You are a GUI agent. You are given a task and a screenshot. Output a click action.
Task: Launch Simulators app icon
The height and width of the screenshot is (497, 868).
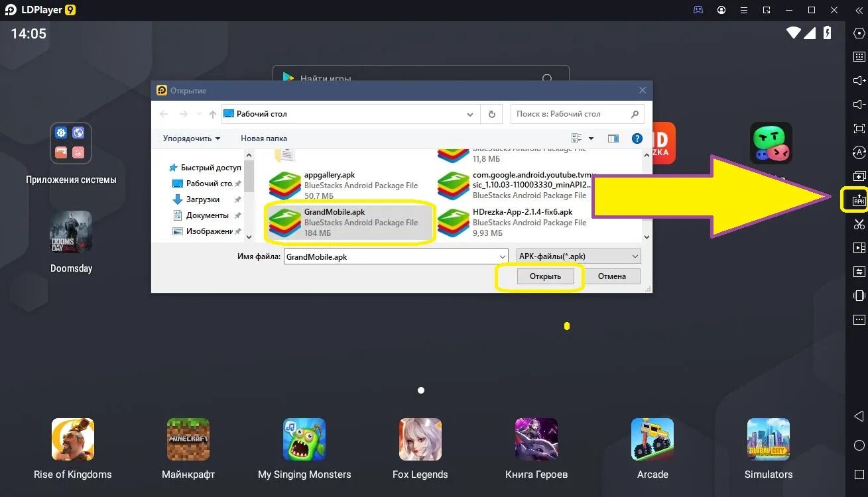point(769,439)
